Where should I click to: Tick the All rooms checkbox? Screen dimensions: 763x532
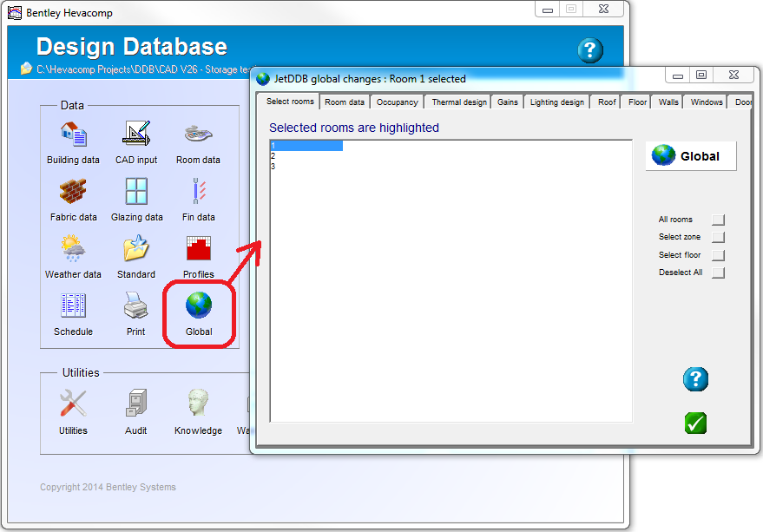[718, 220]
